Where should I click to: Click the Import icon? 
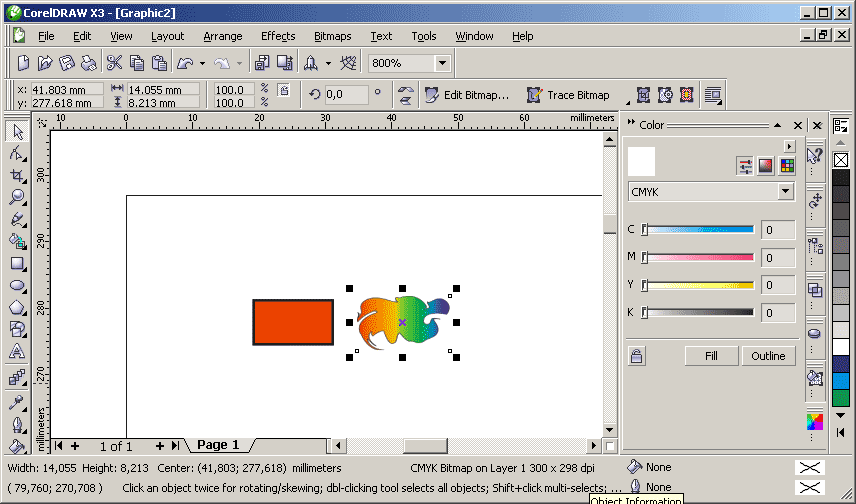point(262,63)
